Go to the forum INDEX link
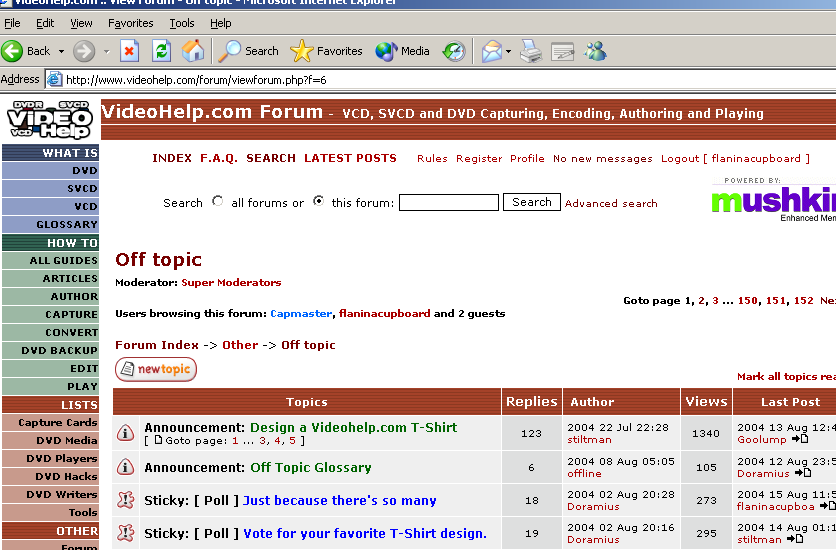This screenshot has width=836, height=550. pyautogui.click(x=172, y=158)
